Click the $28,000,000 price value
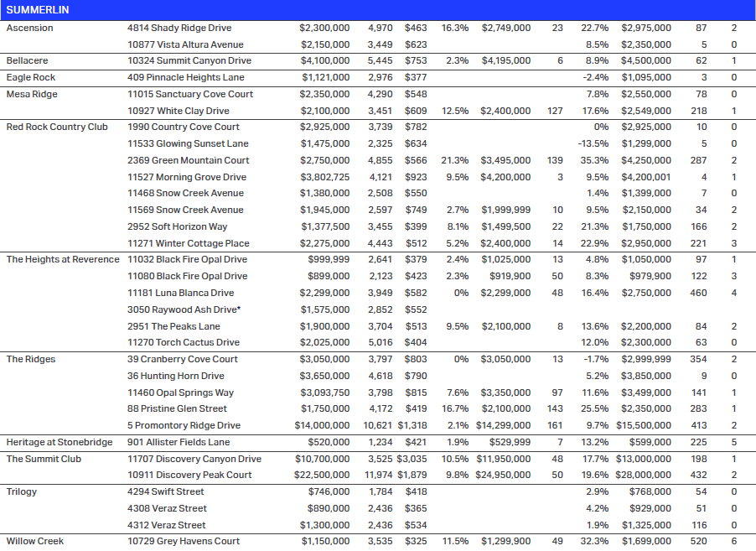756x551 pixels. point(645,475)
